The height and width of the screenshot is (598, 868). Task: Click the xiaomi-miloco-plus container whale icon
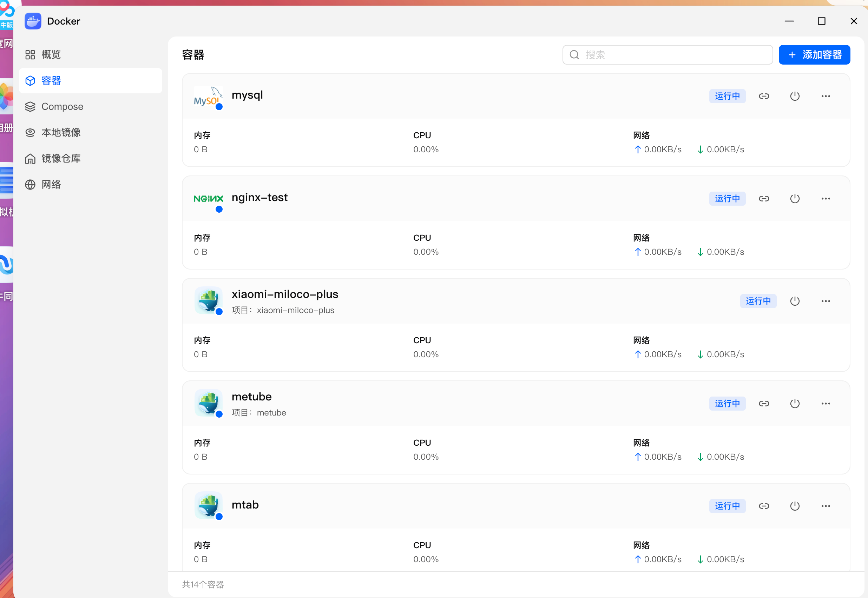[x=208, y=300]
